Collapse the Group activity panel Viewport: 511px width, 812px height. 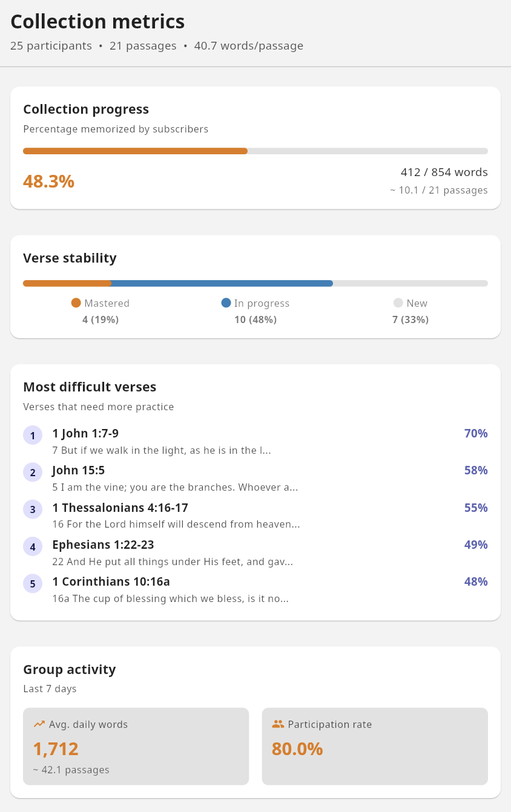point(70,670)
